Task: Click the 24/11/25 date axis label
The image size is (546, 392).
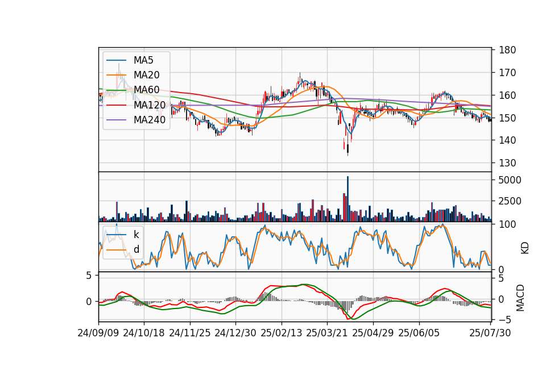Action: 190,333
